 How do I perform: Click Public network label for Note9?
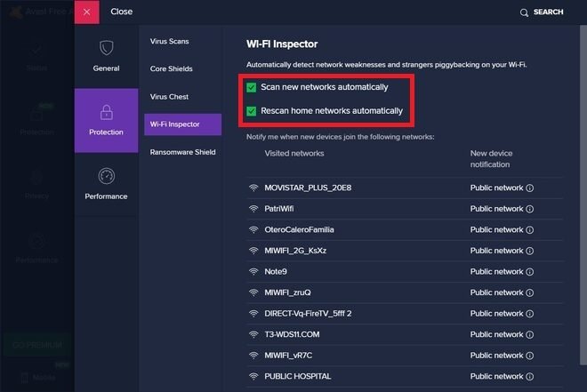click(496, 272)
